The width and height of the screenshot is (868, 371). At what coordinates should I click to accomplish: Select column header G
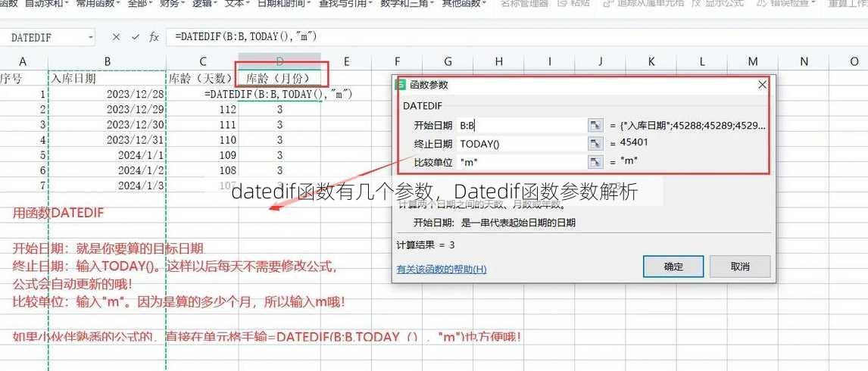448,61
